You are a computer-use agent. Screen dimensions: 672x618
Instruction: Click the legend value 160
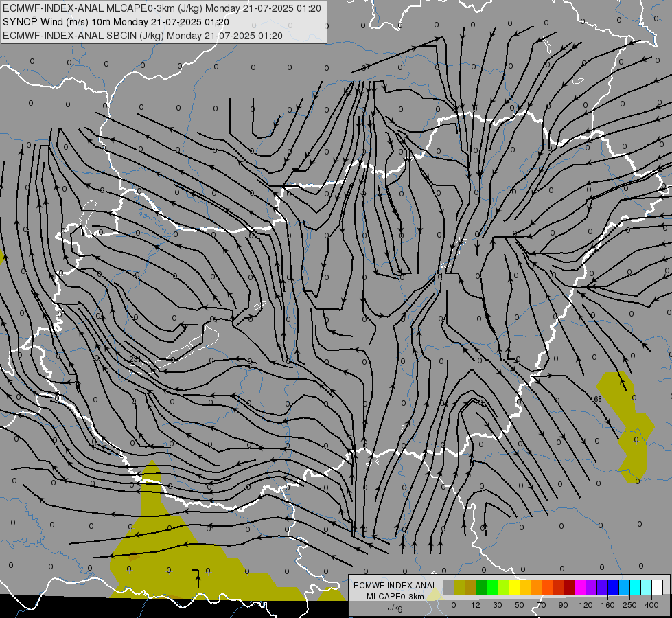coord(607,605)
